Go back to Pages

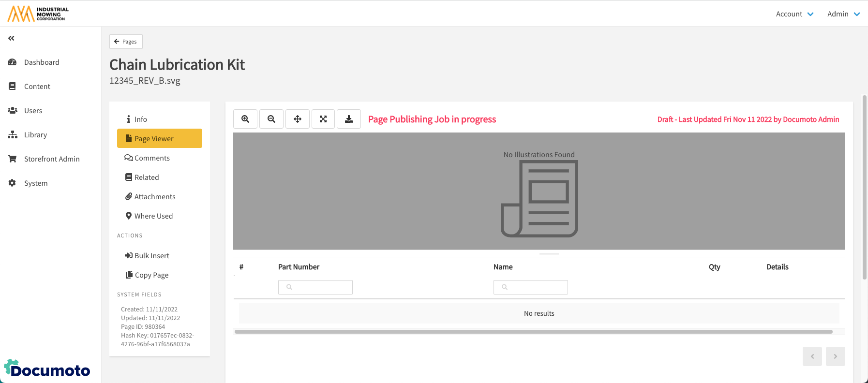126,42
